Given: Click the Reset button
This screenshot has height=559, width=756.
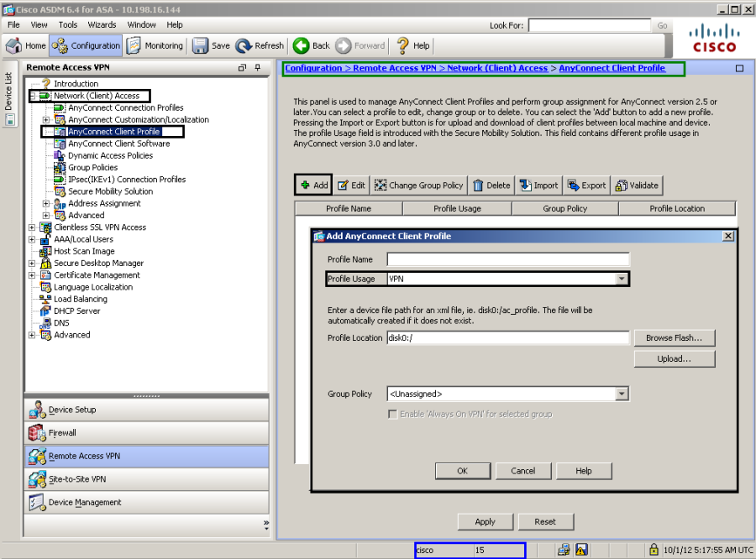Looking at the screenshot, I should click(x=545, y=522).
